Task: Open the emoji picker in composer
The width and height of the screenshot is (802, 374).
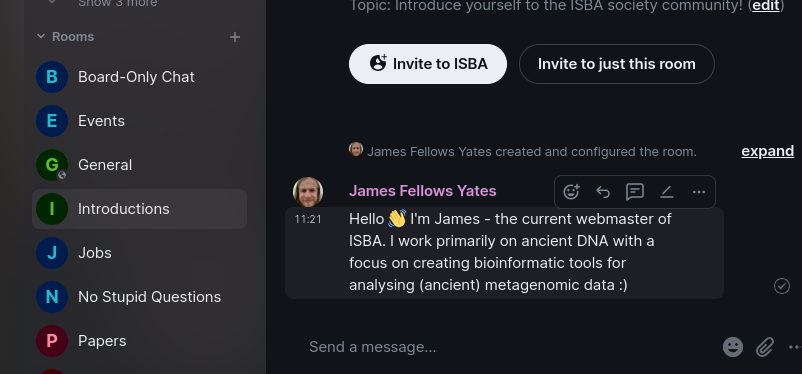Action: [x=732, y=347]
